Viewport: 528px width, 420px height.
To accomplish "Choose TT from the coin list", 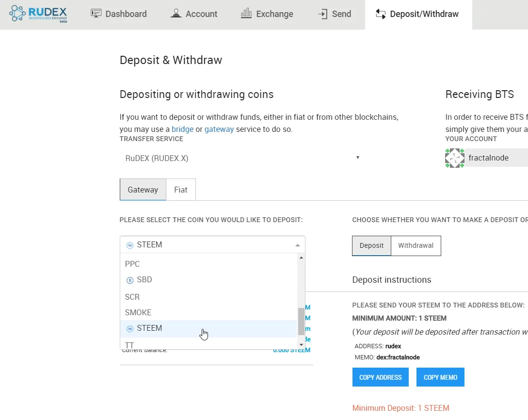I will tap(208, 344).
